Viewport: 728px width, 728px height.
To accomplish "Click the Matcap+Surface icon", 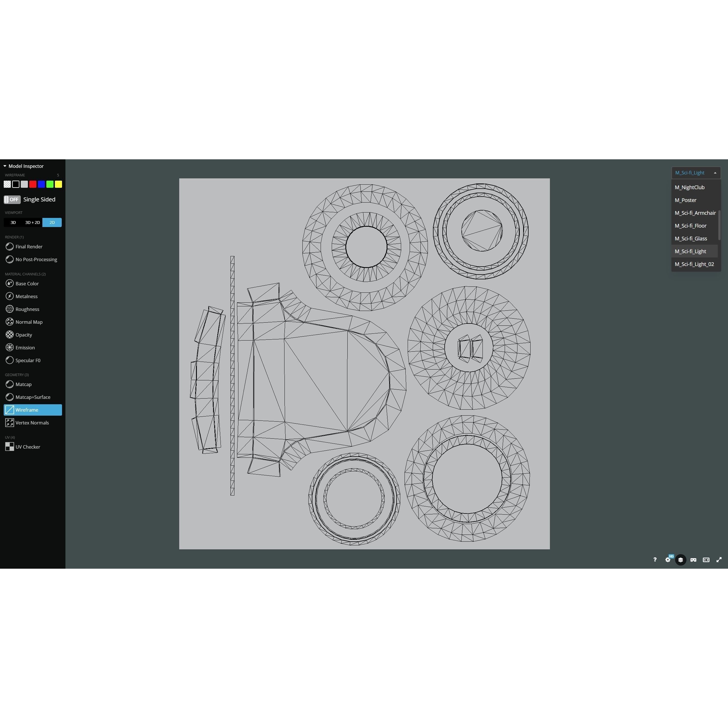I will click(x=9, y=397).
